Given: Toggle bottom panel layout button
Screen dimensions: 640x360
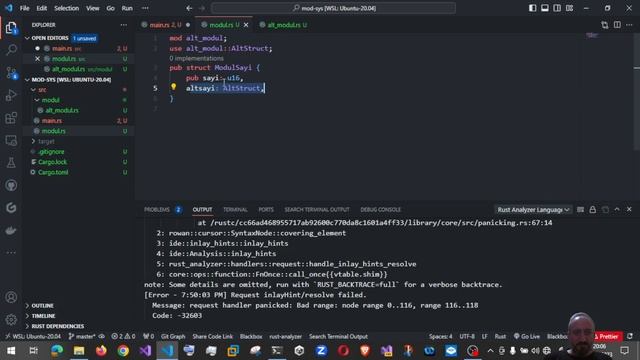Looking at the screenshot, I should pyautogui.click(x=545, y=8).
